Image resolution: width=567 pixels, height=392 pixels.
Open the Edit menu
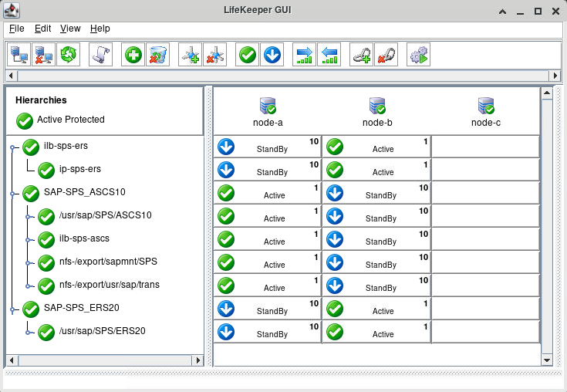pos(42,29)
